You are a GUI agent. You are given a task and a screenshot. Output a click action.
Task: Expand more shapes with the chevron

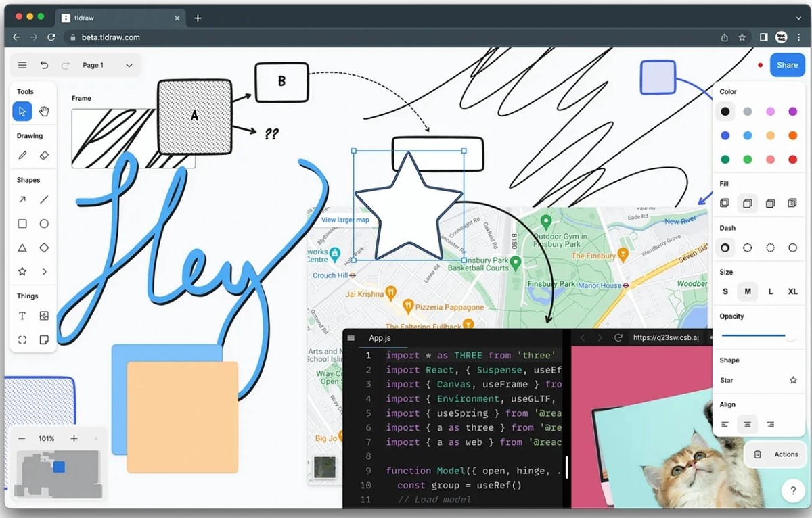pyautogui.click(x=44, y=271)
